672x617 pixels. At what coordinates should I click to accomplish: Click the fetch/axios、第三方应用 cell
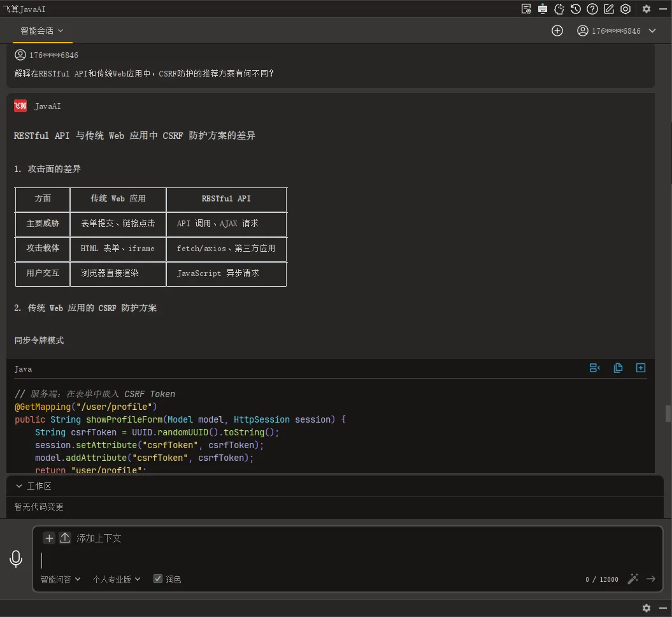(226, 248)
